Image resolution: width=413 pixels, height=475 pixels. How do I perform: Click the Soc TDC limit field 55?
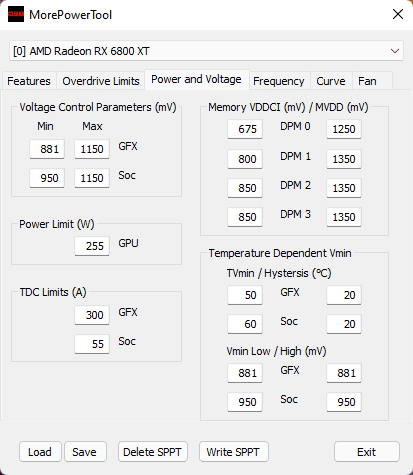click(92, 344)
